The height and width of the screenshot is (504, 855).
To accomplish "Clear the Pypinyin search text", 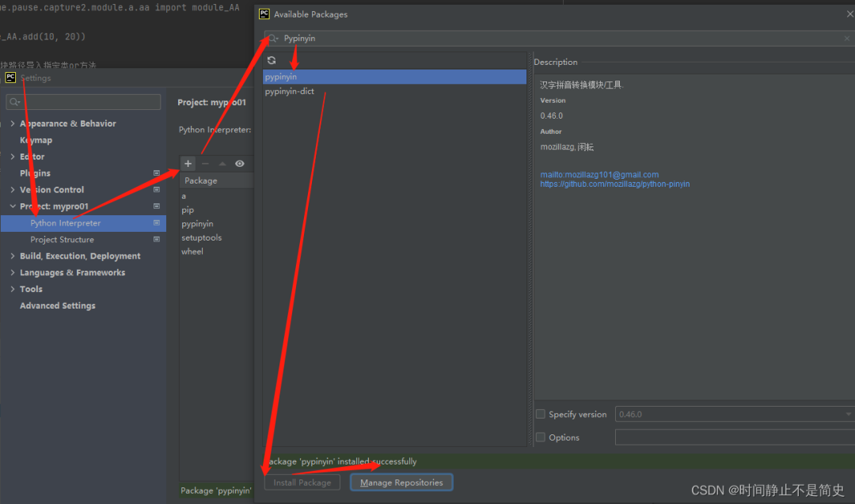I will 846,38.
